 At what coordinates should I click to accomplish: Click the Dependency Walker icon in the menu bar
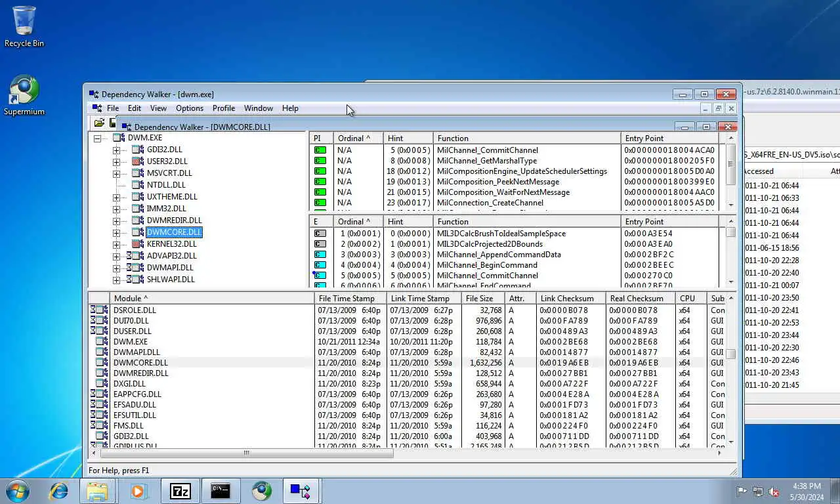pos(97,108)
